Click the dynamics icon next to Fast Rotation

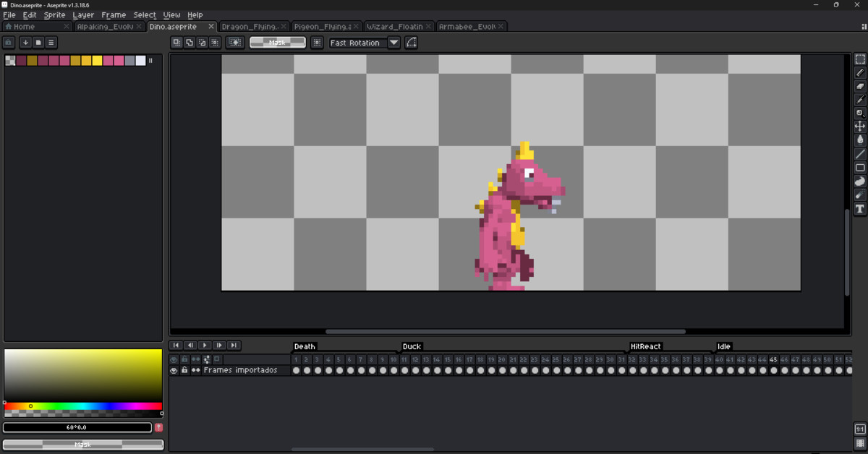[411, 43]
